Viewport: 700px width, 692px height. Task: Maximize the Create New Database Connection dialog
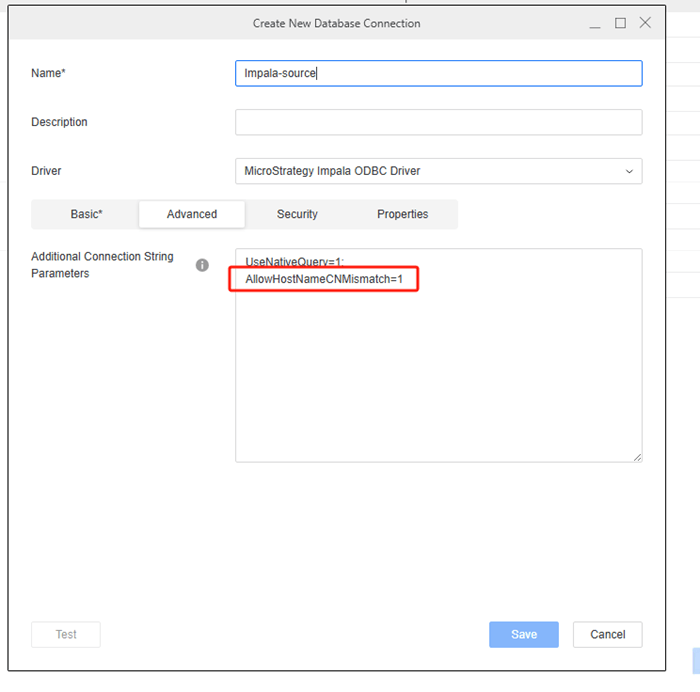(620, 23)
